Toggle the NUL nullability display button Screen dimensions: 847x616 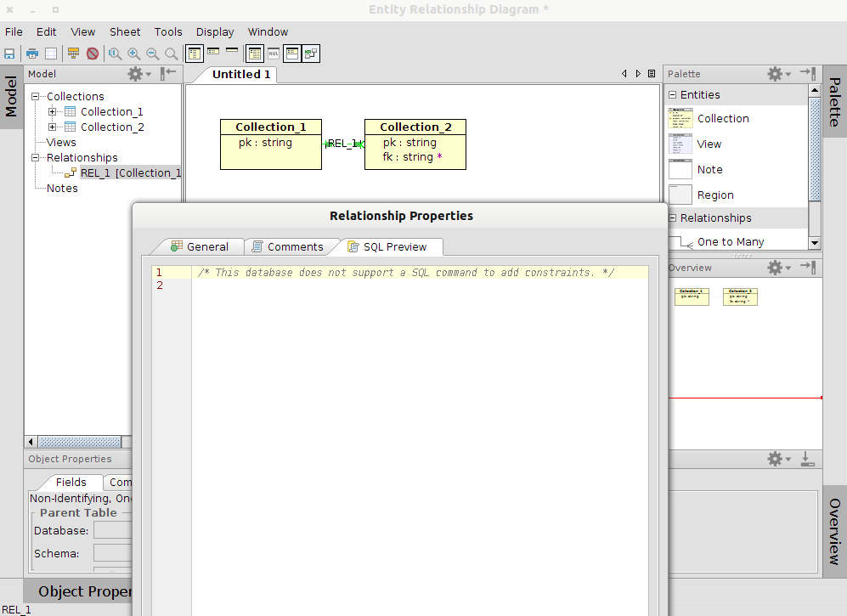tap(274, 54)
